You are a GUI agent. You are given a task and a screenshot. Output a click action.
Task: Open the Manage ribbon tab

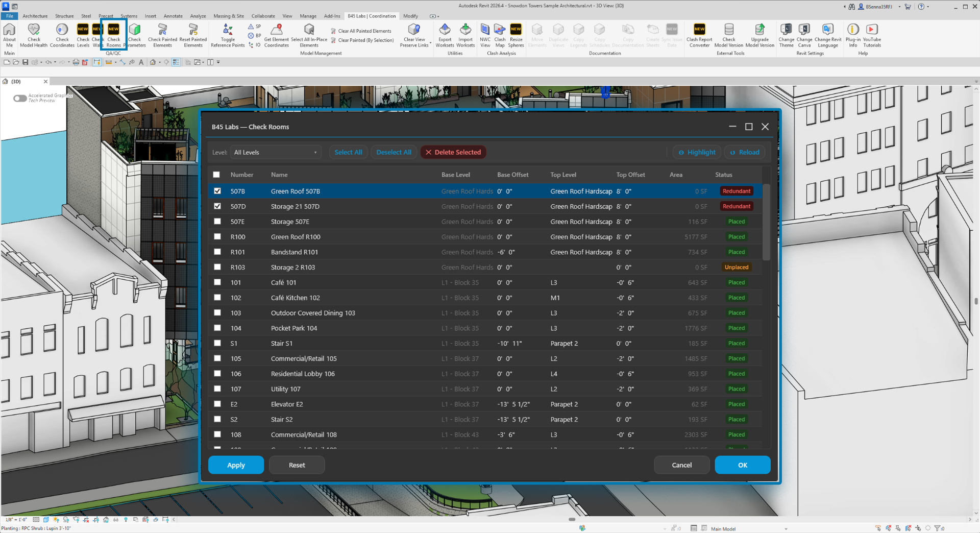tap(308, 16)
